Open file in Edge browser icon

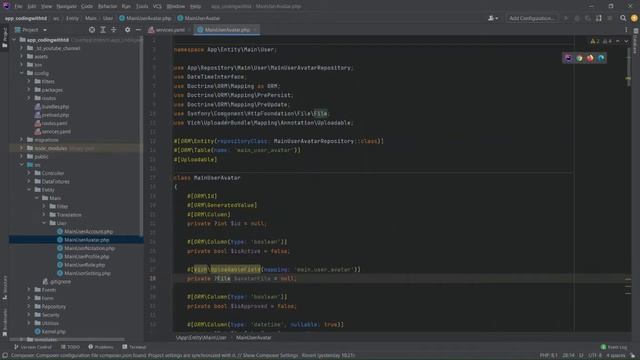601,58
